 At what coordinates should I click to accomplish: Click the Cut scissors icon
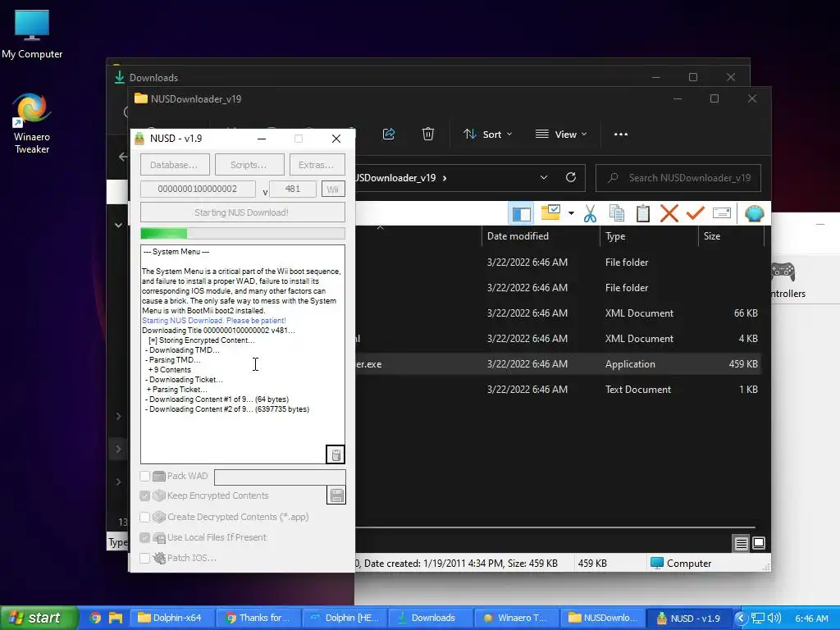pyautogui.click(x=591, y=214)
